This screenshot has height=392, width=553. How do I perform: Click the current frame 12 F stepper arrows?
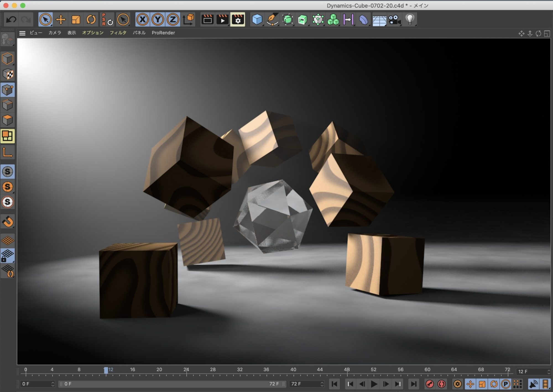pos(549,372)
